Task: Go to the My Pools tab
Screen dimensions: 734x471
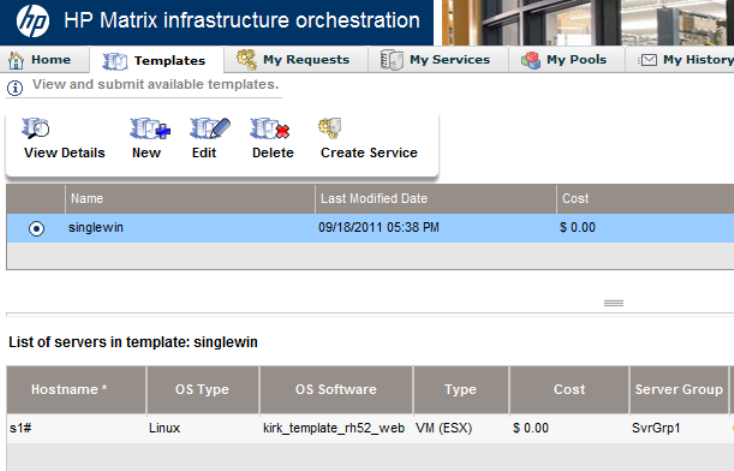Action: pyautogui.click(x=565, y=60)
